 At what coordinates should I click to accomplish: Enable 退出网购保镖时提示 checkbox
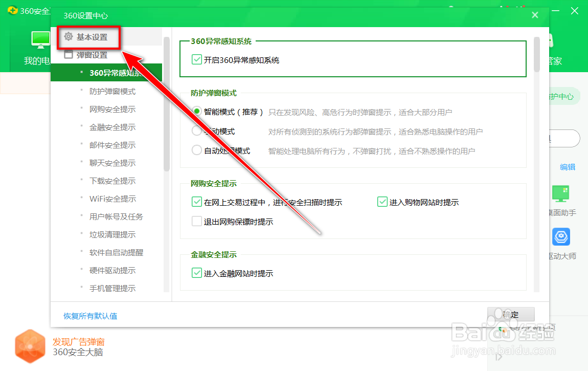197,222
